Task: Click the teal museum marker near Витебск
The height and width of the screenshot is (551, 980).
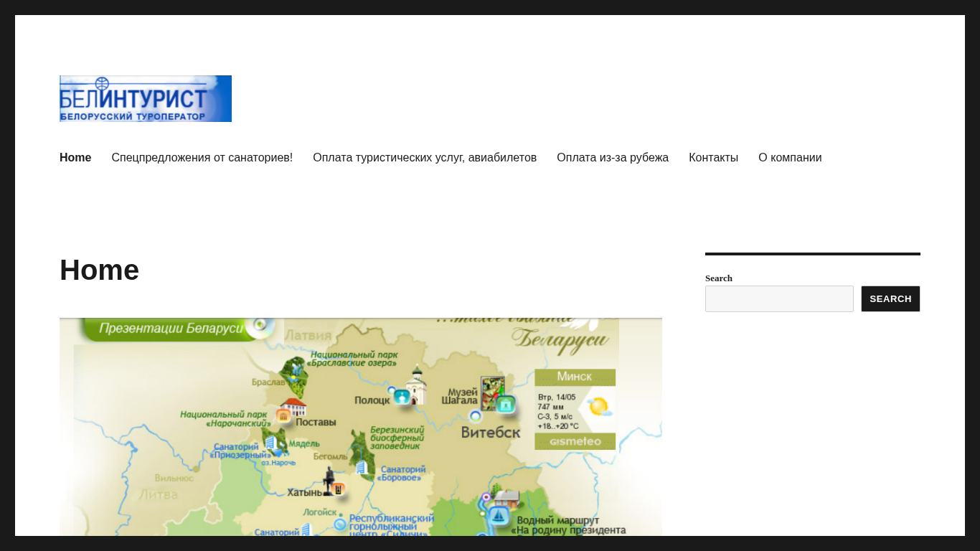Action: click(506, 404)
